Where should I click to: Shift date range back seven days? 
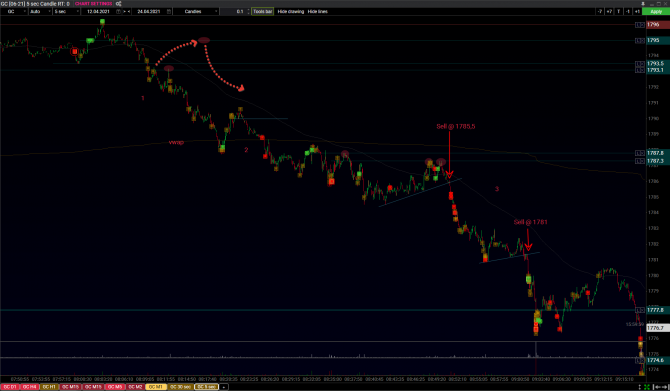point(600,12)
